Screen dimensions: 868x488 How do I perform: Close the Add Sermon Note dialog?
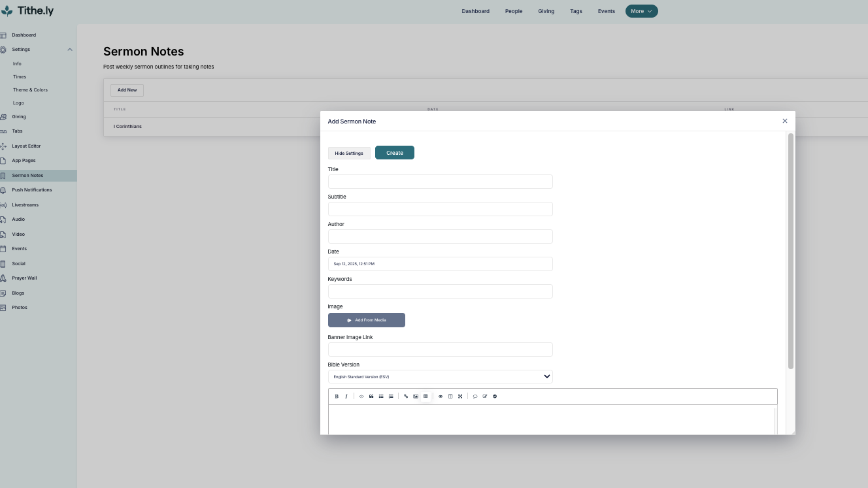pos(785,121)
